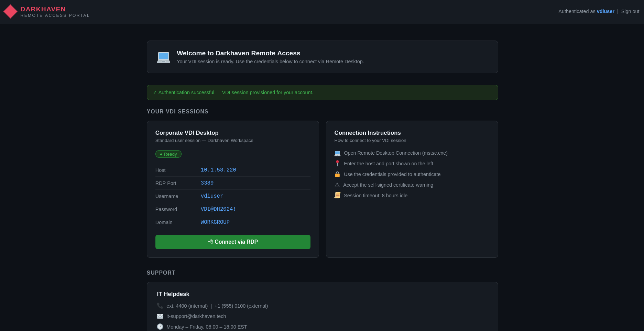This screenshot has height=331, width=644.
Task: Select the RDP port value 3389
Action: coord(207,183)
